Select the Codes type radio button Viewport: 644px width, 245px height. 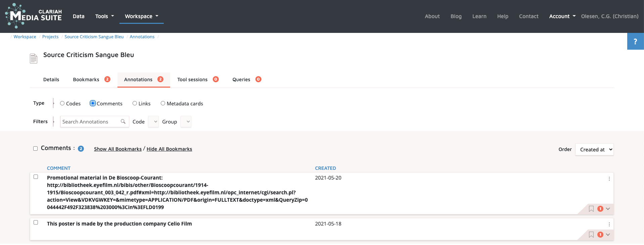(x=62, y=103)
